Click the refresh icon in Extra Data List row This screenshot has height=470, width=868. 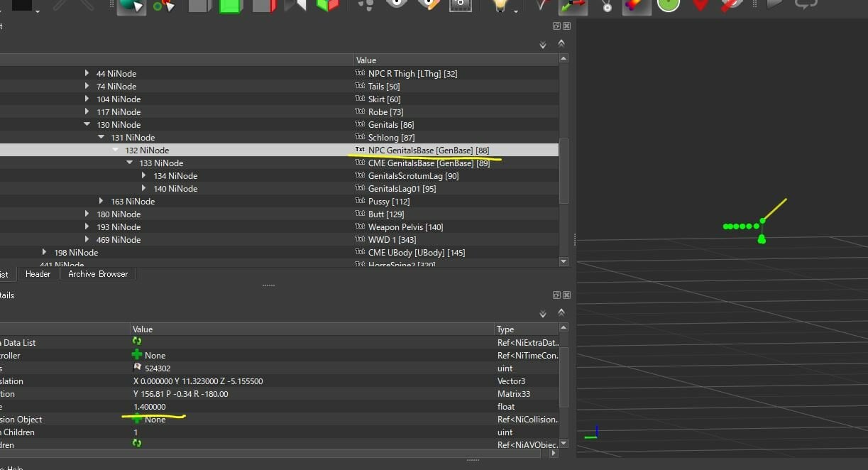[x=137, y=341]
